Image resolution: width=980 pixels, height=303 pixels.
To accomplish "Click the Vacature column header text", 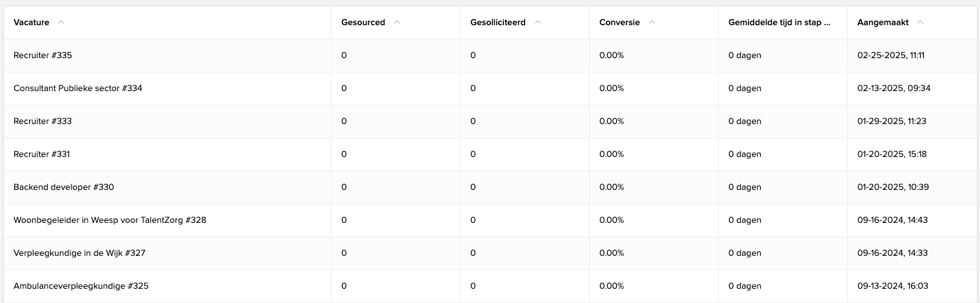I will click(31, 23).
